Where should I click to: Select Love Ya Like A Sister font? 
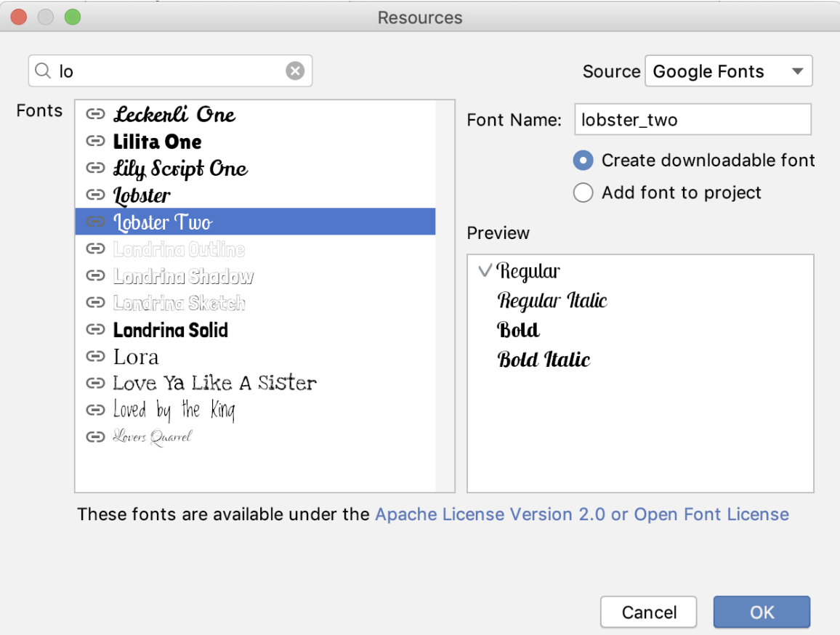(x=214, y=383)
